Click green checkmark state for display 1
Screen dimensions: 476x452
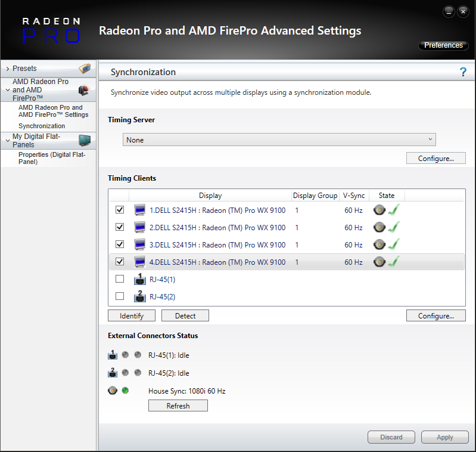[394, 210]
